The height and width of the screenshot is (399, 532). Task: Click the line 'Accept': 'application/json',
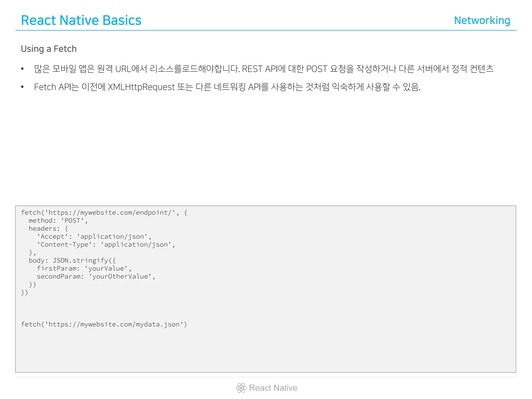(94, 237)
